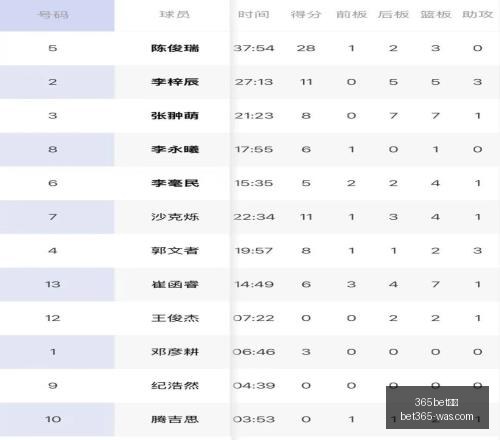This screenshot has height=440, width=500.
Task: Click the score 11 in 李梓辰's row
Action: [x=306, y=82]
